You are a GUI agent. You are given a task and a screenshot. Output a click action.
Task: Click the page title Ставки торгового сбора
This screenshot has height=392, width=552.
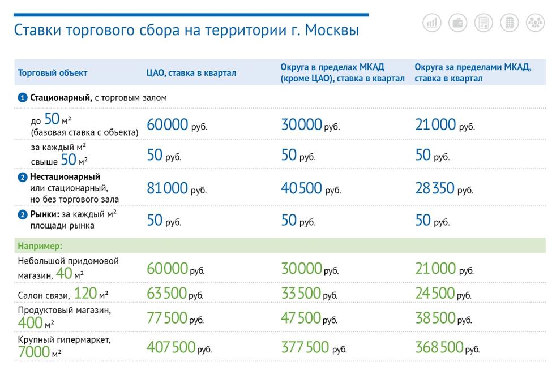coord(186,30)
